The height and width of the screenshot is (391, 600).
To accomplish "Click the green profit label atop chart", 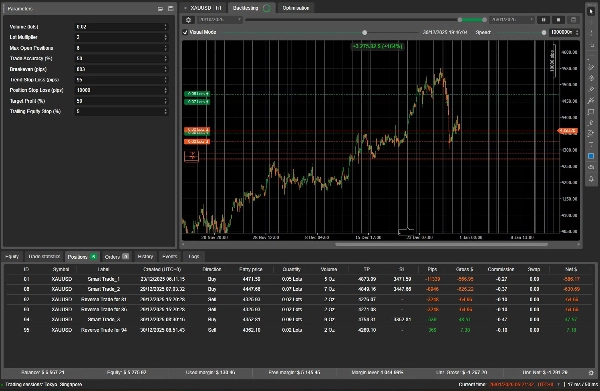I will click(x=377, y=46).
